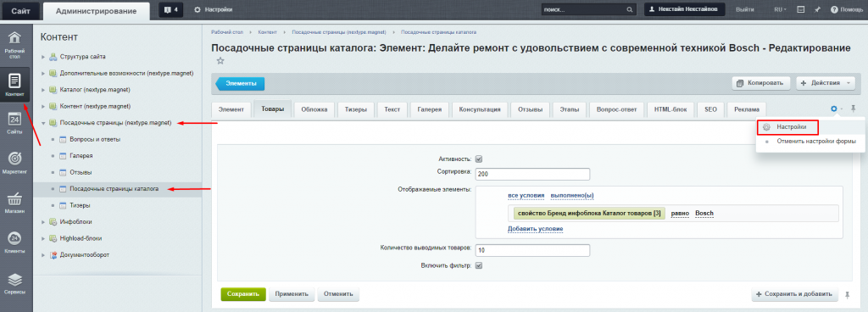
Task: Open the RU language dropdown
Action: click(781, 9)
